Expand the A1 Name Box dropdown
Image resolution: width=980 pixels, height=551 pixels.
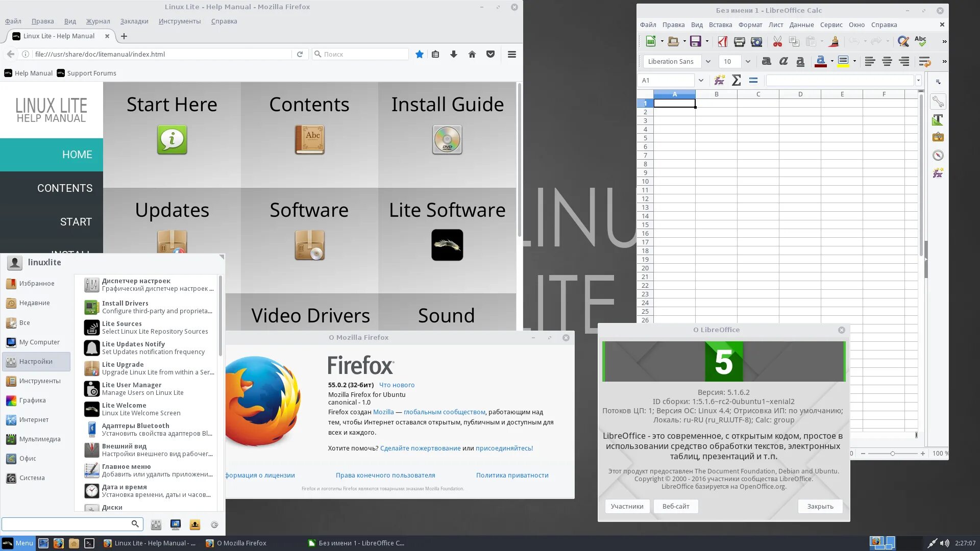pos(701,81)
